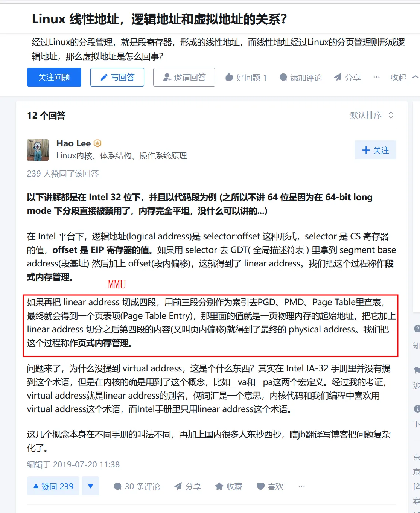Click the 好问题 thumbs-up icon

pyautogui.click(x=229, y=77)
